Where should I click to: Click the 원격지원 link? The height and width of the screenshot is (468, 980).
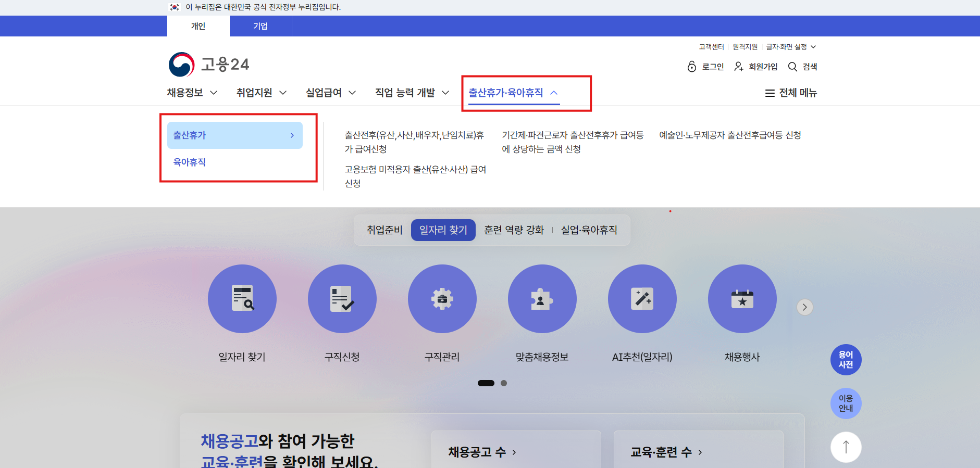(745, 47)
